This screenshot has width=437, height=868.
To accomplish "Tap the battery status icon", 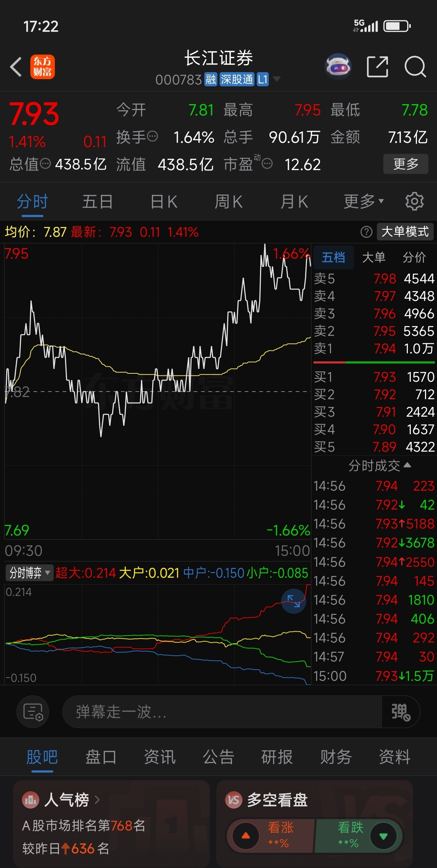I will 397,26.
